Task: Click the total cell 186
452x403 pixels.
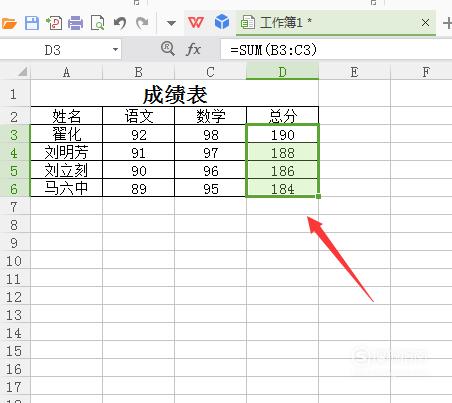Action: [282, 170]
